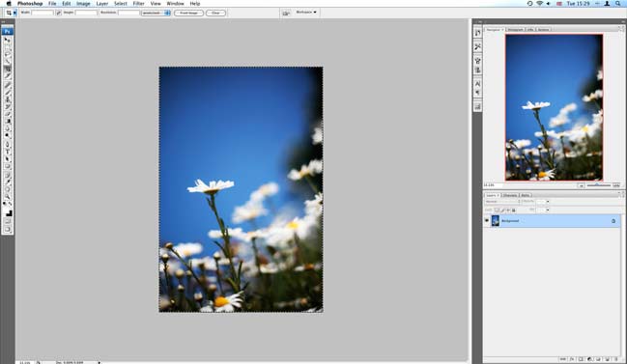Select the Eraser tool

pos(8,114)
